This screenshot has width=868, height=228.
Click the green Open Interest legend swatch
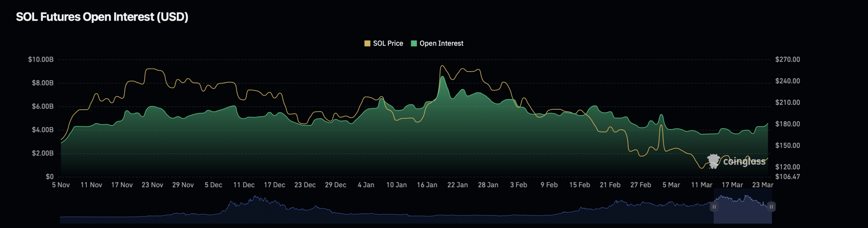point(414,43)
